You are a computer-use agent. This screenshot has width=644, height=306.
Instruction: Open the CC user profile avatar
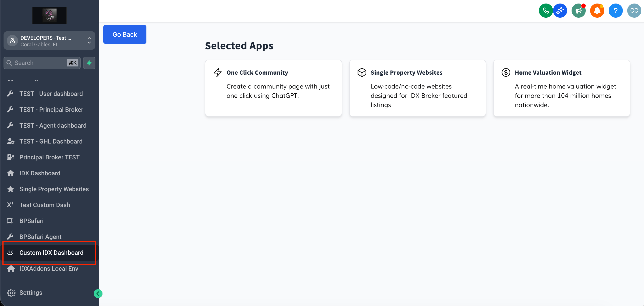634,11
